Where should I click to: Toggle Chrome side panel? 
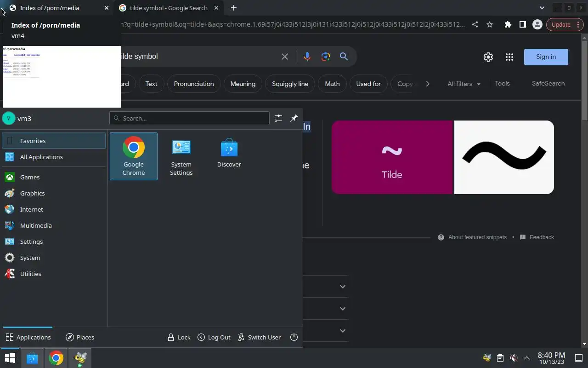coord(523,24)
